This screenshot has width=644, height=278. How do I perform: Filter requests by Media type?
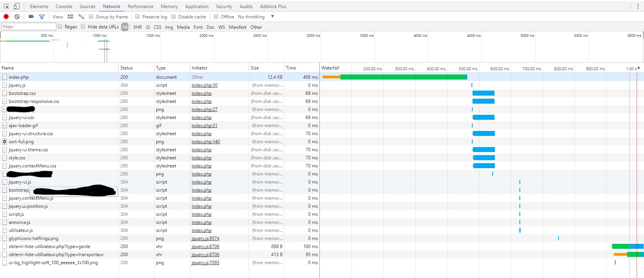click(183, 27)
